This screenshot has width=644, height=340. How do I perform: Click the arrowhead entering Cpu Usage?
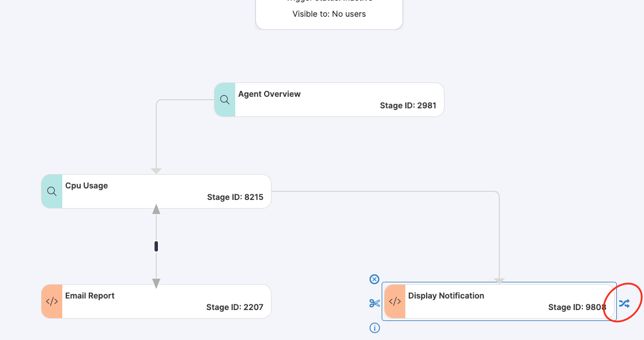click(x=156, y=170)
